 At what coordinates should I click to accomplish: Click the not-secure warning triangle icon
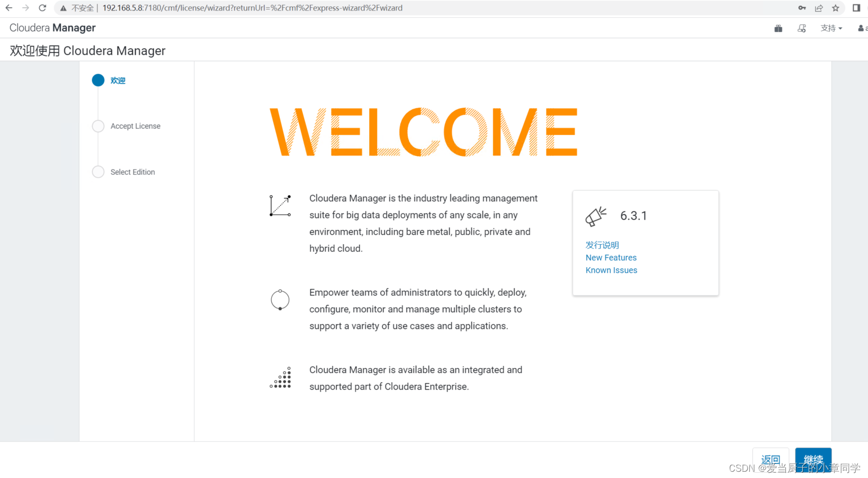pos(63,8)
